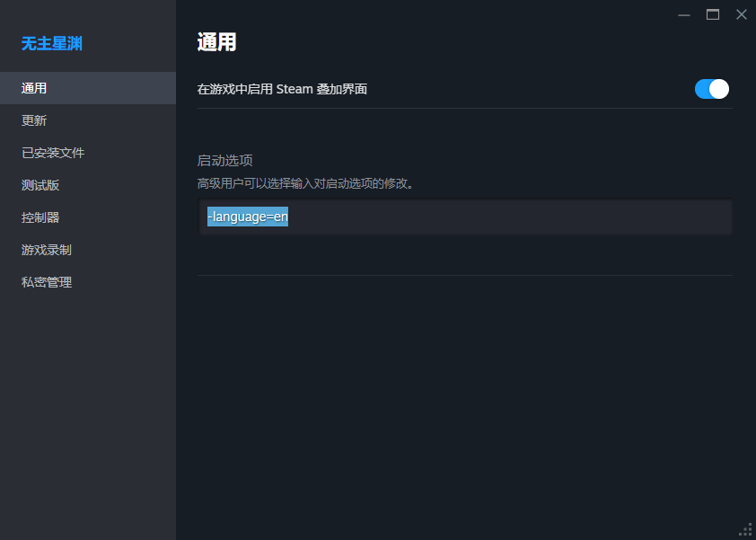Click the launch options input field
Image resolution: width=756 pixels, height=540 pixels.
click(x=465, y=217)
